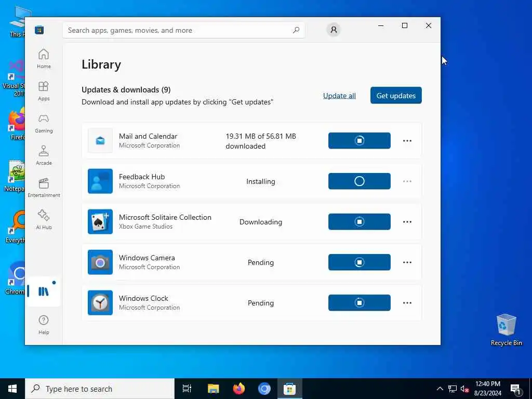Open the Arcade section

point(44,155)
